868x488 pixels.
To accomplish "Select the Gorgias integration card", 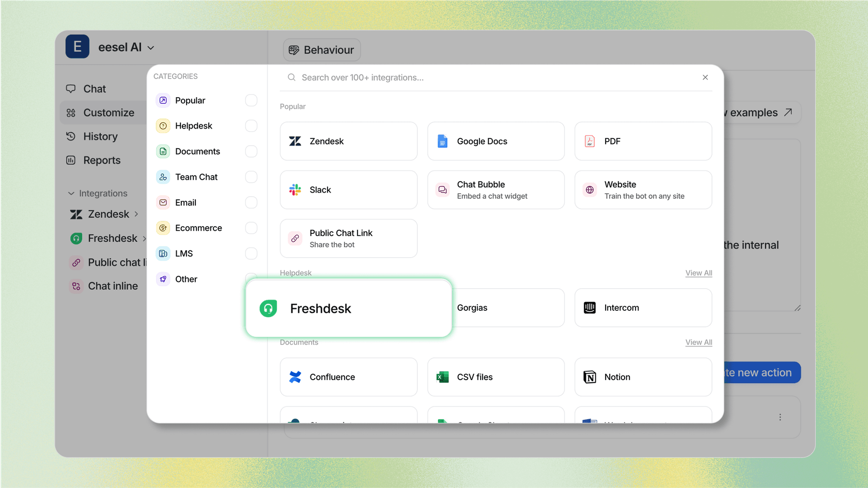I will pyautogui.click(x=508, y=308).
